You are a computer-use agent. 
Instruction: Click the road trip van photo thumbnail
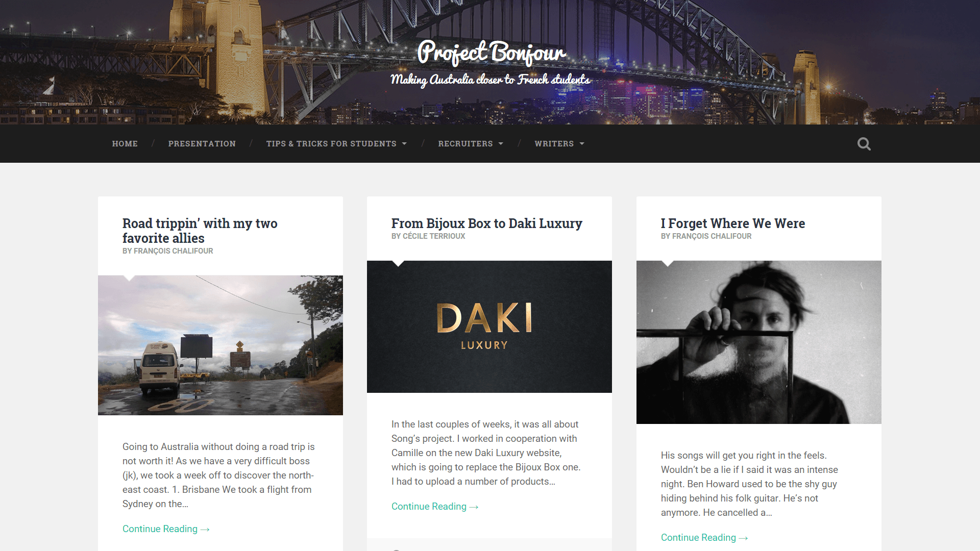coord(220,345)
